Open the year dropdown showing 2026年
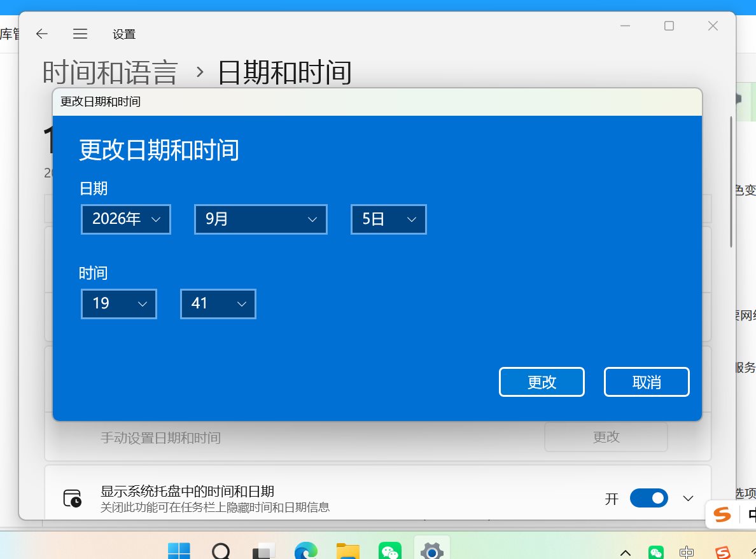This screenshot has height=559, width=756. [126, 219]
